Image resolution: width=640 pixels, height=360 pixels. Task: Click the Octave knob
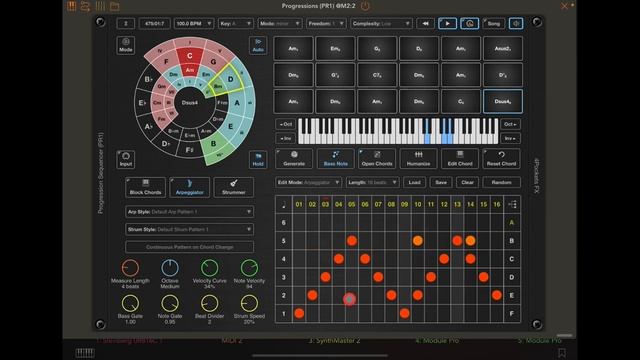(170, 268)
